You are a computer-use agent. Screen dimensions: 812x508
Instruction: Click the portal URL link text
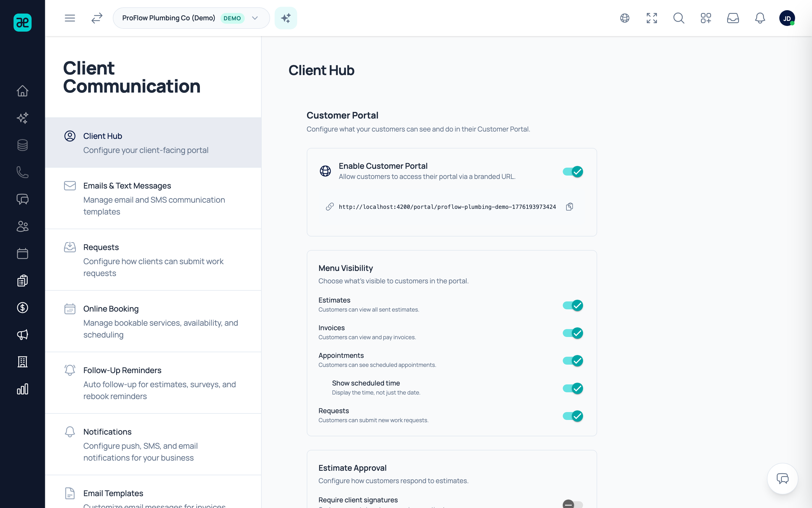447,207
